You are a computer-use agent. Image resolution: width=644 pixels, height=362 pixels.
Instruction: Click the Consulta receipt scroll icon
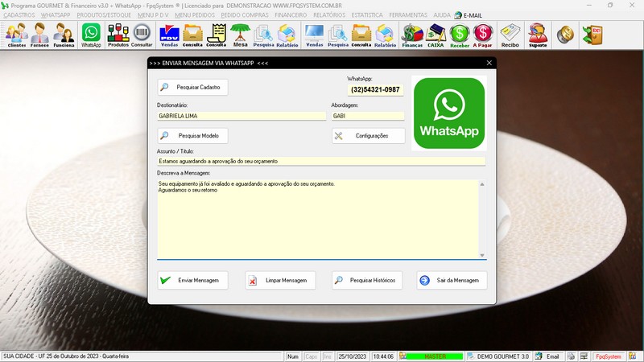(217, 35)
